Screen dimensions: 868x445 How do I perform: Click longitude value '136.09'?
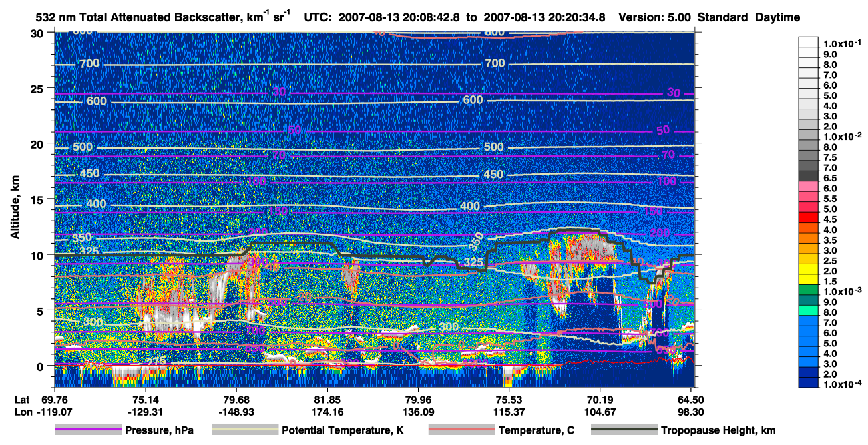(x=418, y=412)
